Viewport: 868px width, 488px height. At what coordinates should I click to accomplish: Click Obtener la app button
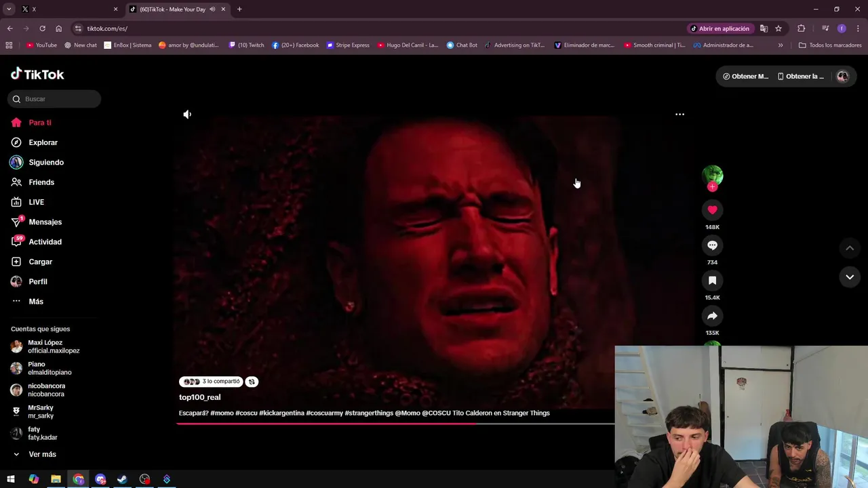[801, 77]
